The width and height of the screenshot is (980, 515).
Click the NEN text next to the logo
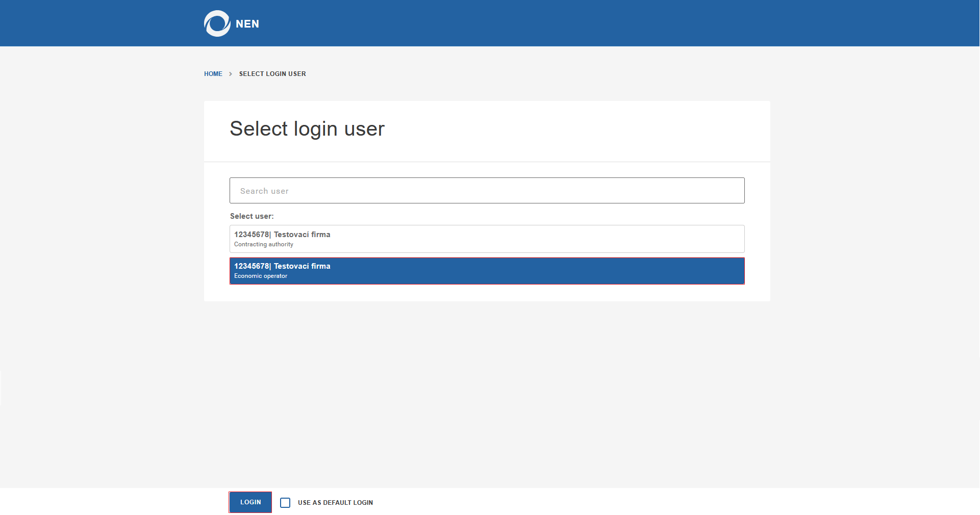pyautogui.click(x=247, y=23)
